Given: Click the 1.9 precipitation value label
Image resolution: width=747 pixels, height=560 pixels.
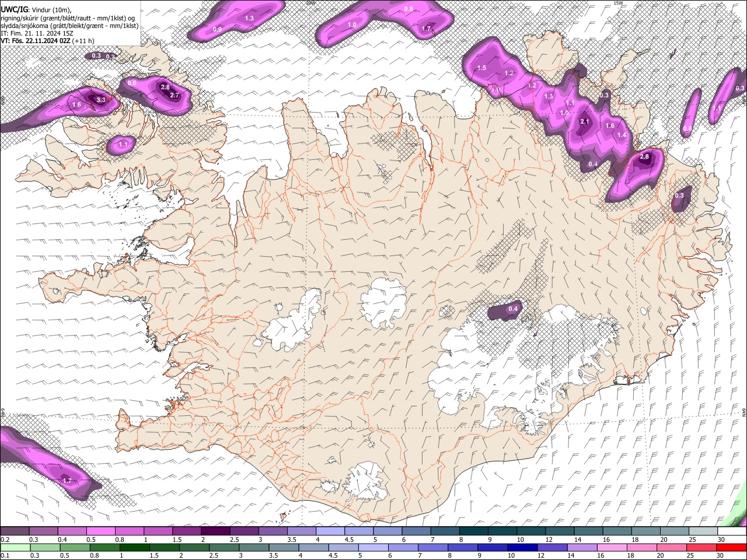Looking at the screenshot, I should pos(564,113).
